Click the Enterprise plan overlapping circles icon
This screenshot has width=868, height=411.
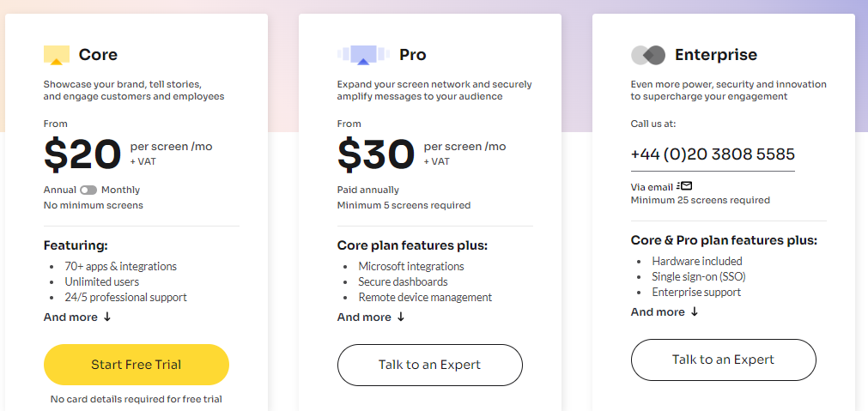tap(648, 55)
